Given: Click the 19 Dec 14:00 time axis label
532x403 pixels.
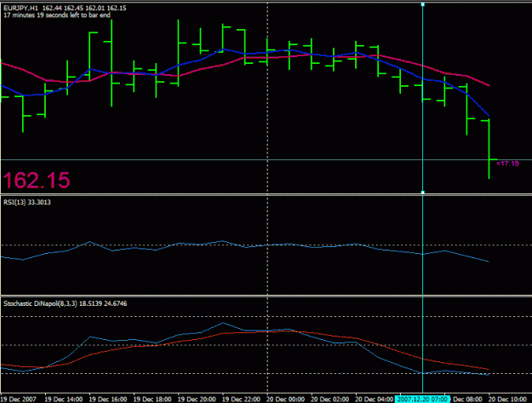Looking at the screenshot, I should tap(64, 400).
